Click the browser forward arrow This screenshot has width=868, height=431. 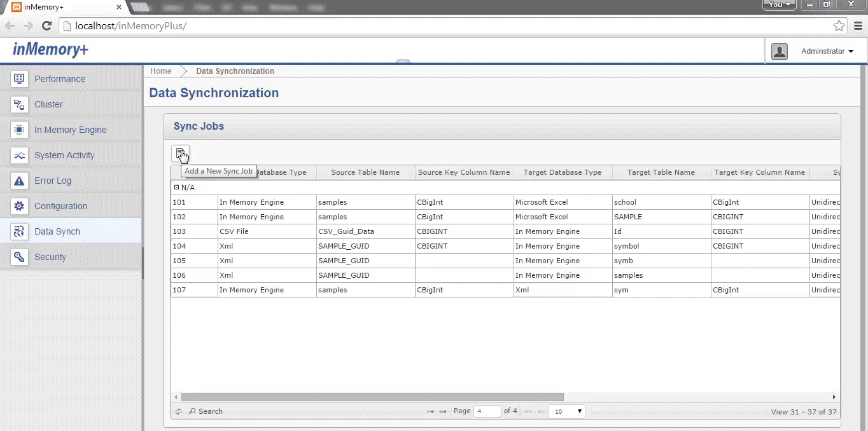pos(28,26)
